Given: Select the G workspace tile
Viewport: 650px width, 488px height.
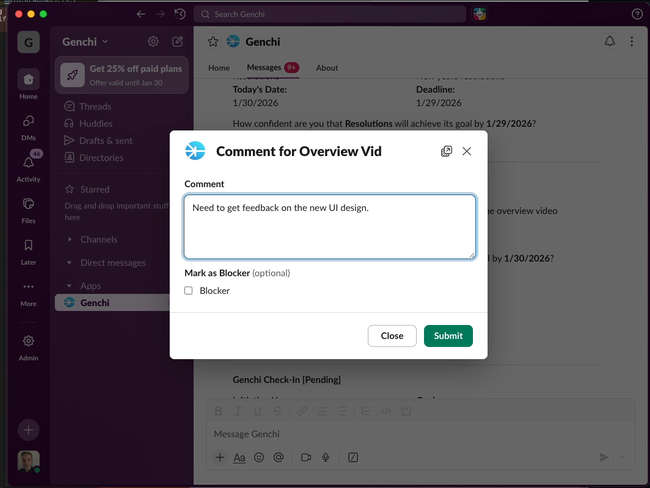Looking at the screenshot, I should (28, 42).
